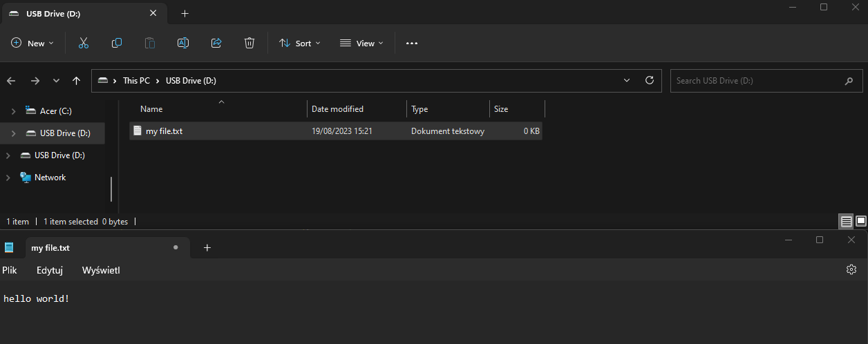This screenshot has height=344, width=868.
Task: Expand the Network tree node
Action: 8,178
